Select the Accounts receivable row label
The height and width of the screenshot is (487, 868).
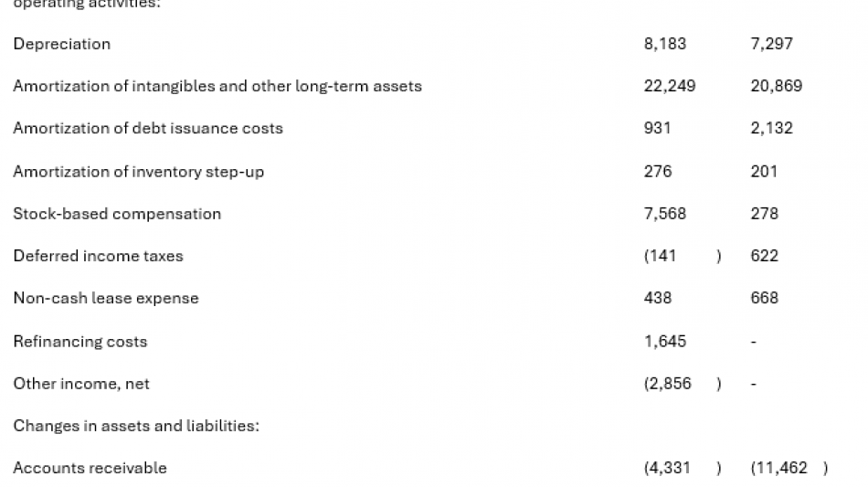tap(90, 468)
